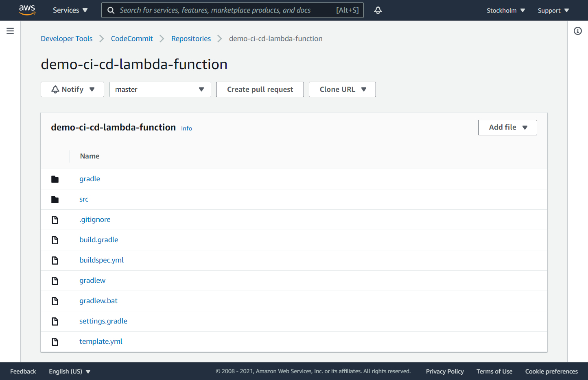Open the build.gradle file
The image size is (588, 380).
tap(99, 240)
